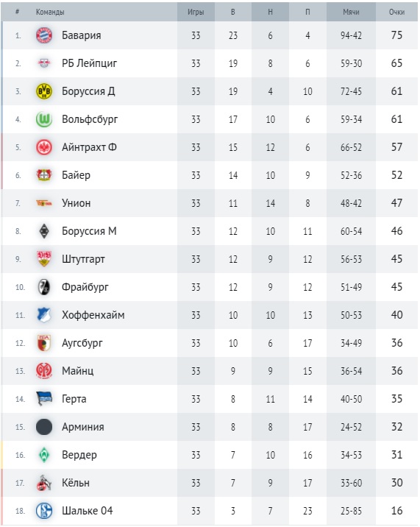Click the Мячи column header

[351, 12]
